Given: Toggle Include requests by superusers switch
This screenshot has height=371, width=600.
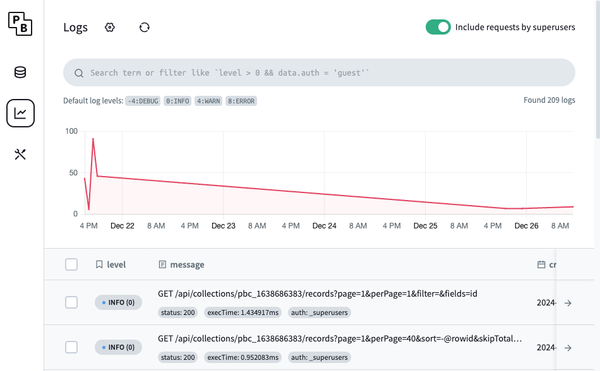Looking at the screenshot, I should tap(438, 27).
